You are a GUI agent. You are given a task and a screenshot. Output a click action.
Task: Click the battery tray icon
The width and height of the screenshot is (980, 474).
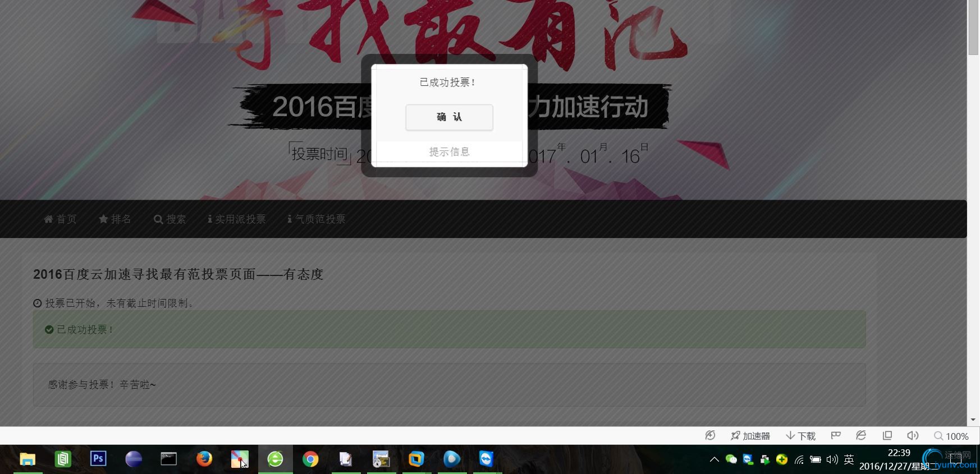(816, 459)
